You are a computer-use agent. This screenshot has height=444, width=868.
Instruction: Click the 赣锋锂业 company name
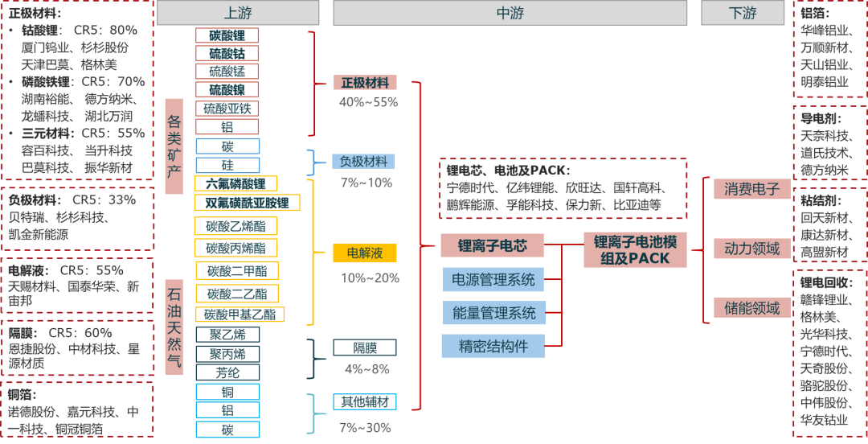click(x=825, y=301)
